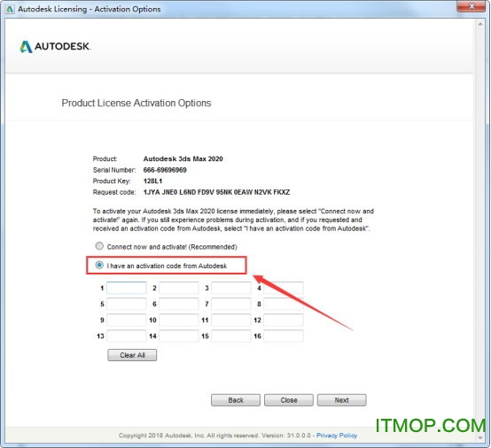The height and width of the screenshot is (448, 491).
Task: Click activation code field 13
Action: click(x=127, y=336)
